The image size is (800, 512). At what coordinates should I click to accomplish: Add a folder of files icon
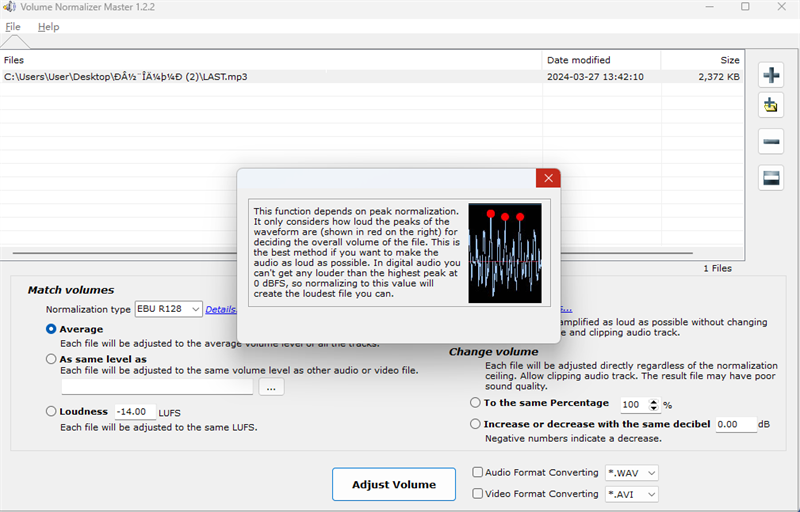click(x=771, y=106)
